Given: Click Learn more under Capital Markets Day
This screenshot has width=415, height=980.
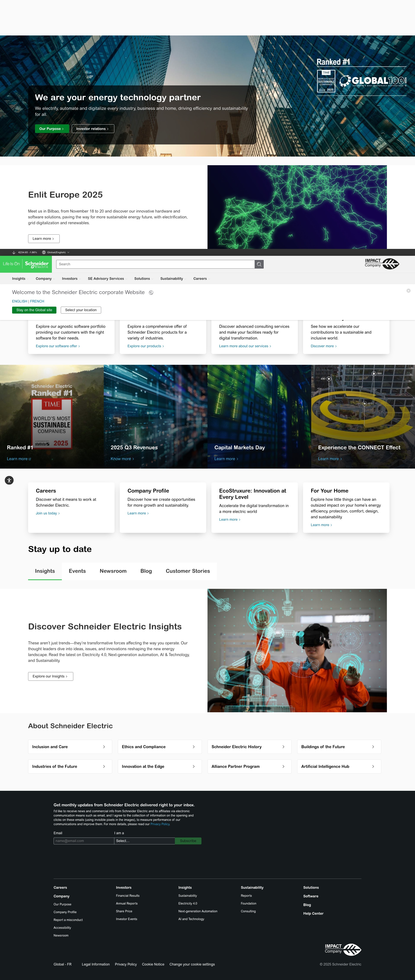Looking at the screenshot, I should 226,459.
